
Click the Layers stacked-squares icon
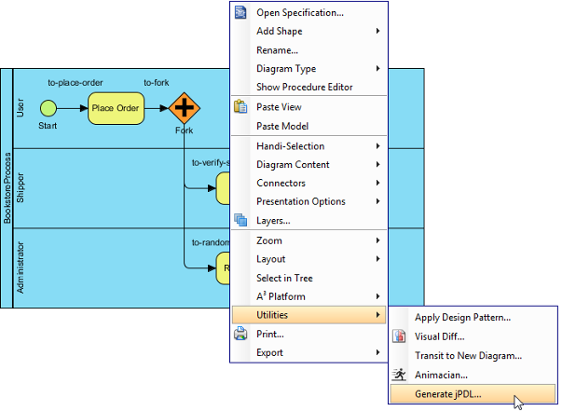pyautogui.click(x=240, y=220)
